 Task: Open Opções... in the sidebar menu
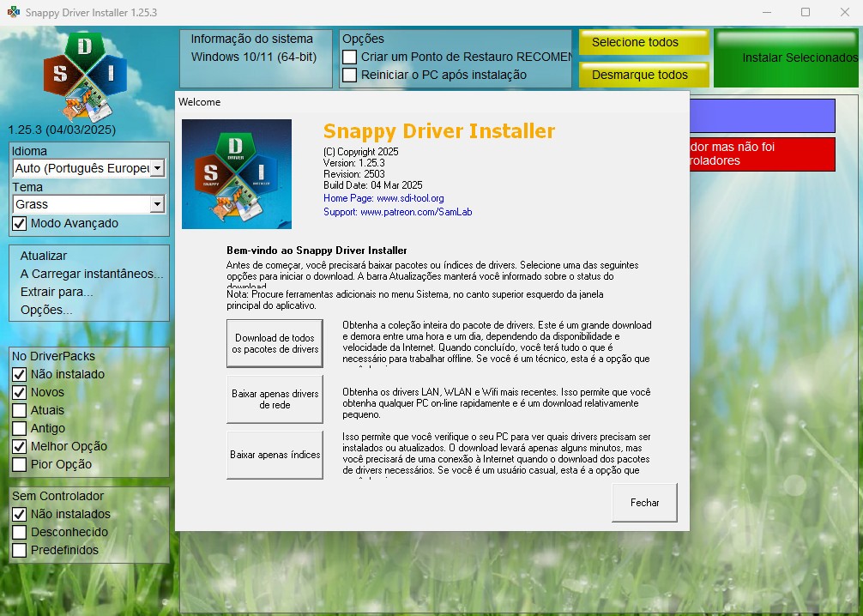click(46, 310)
